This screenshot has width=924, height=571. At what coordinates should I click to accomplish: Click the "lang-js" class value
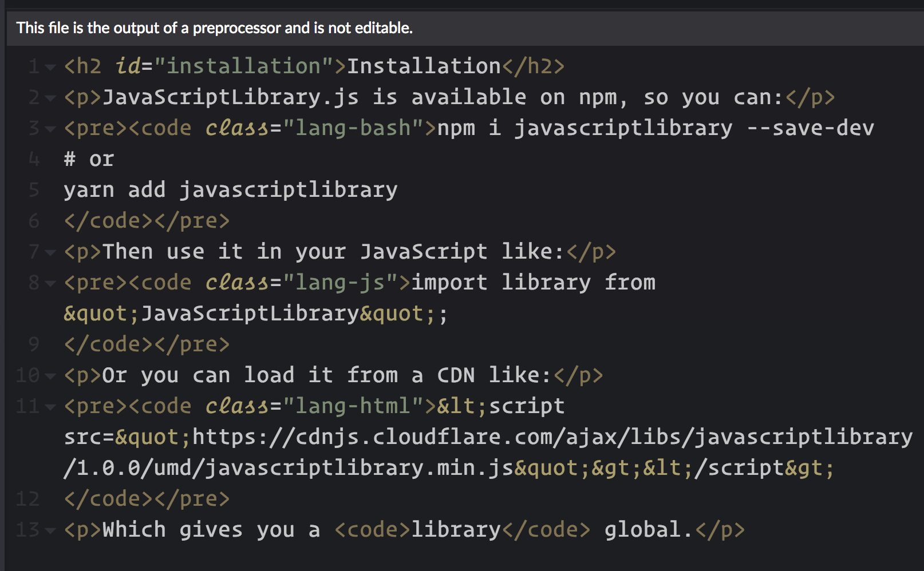coord(340,283)
